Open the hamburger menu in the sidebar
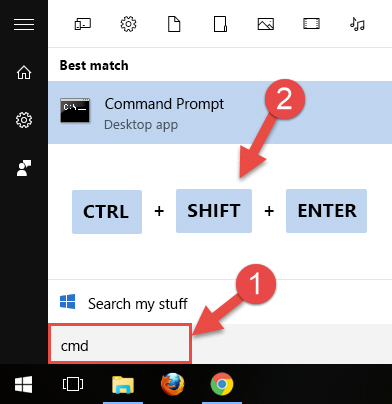392x404 pixels. [24, 24]
